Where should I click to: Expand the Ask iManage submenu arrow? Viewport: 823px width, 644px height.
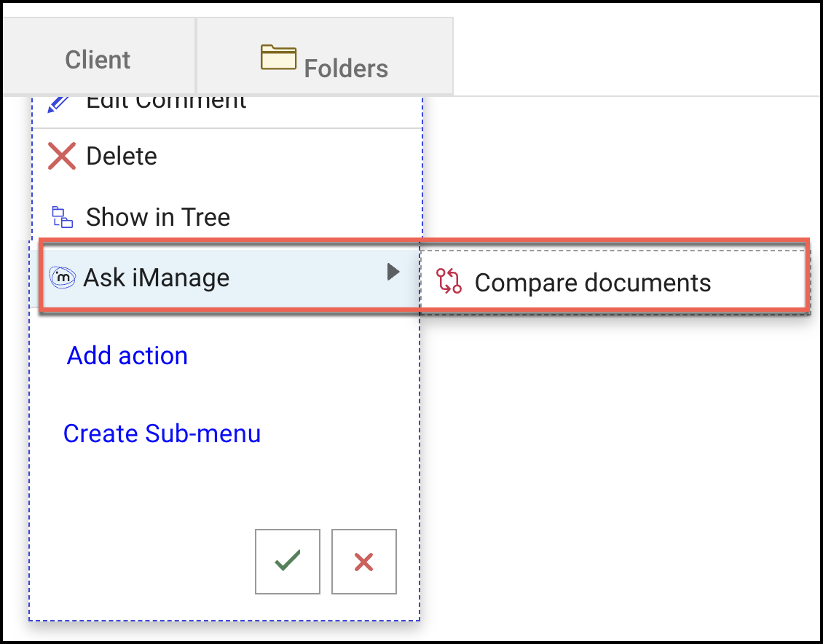[x=393, y=272]
